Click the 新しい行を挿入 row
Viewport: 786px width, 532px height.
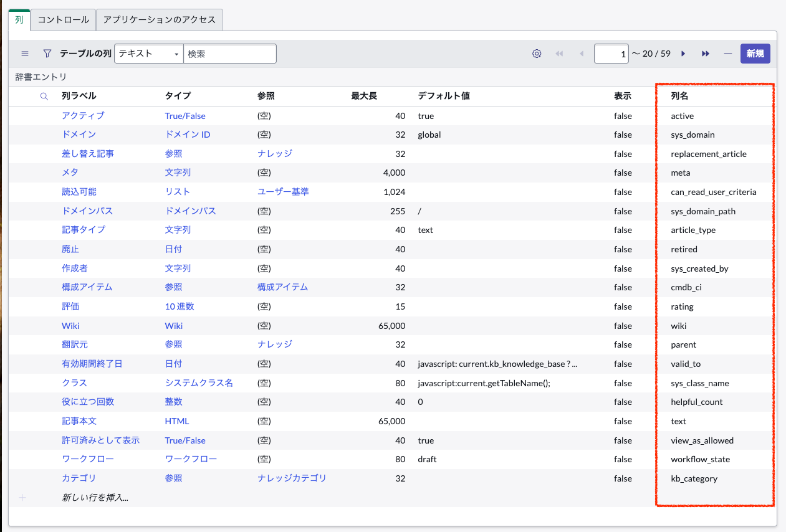pyautogui.click(x=95, y=498)
